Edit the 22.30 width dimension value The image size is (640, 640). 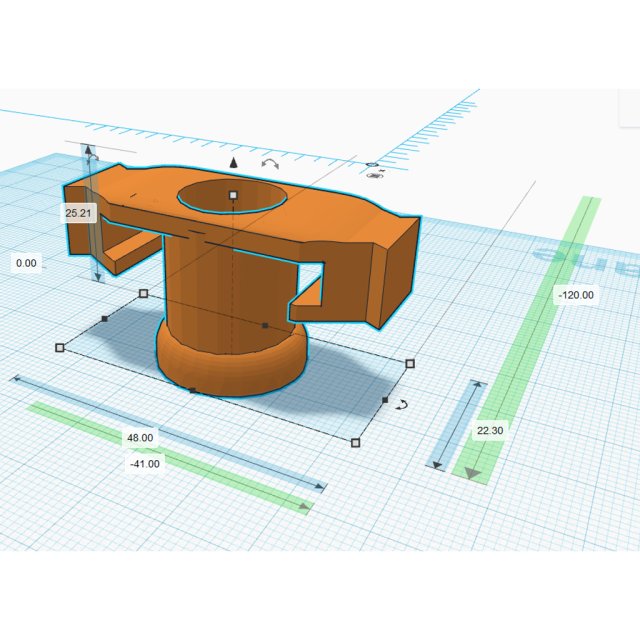click(x=490, y=431)
